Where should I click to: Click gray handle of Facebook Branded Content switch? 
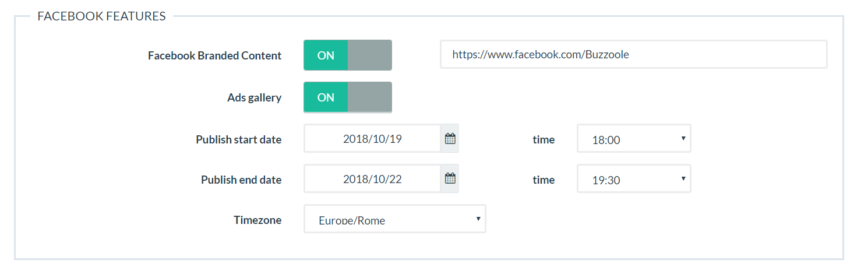[x=370, y=55]
